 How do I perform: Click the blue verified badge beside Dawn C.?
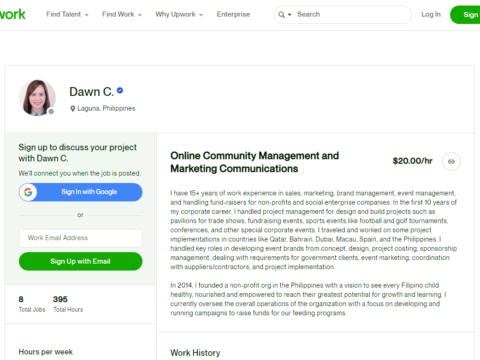tap(120, 90)
